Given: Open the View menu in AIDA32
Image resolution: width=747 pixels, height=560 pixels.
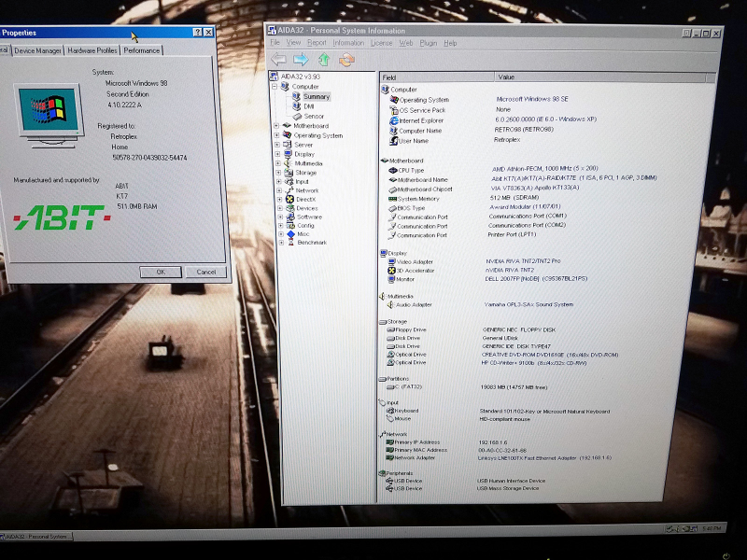Looking at the screenshot, I should click(x=293, y=43).
